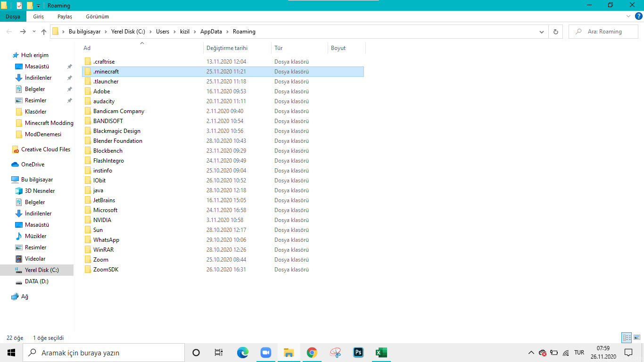Select the .tlauncher folder icon

click(x=88, y=82)
